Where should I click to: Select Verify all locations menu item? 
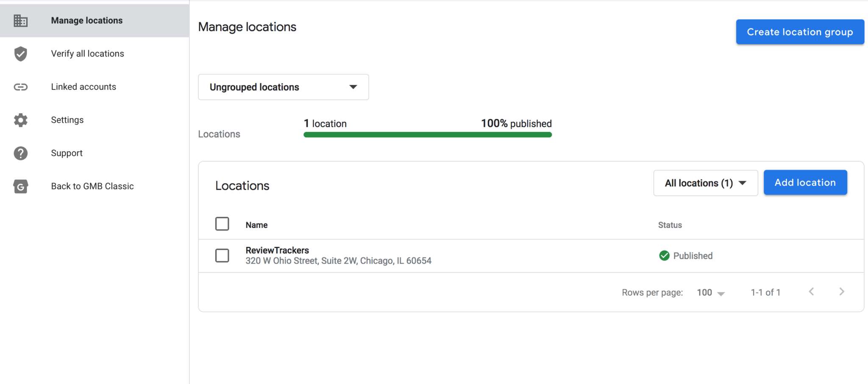pos(87,54)
